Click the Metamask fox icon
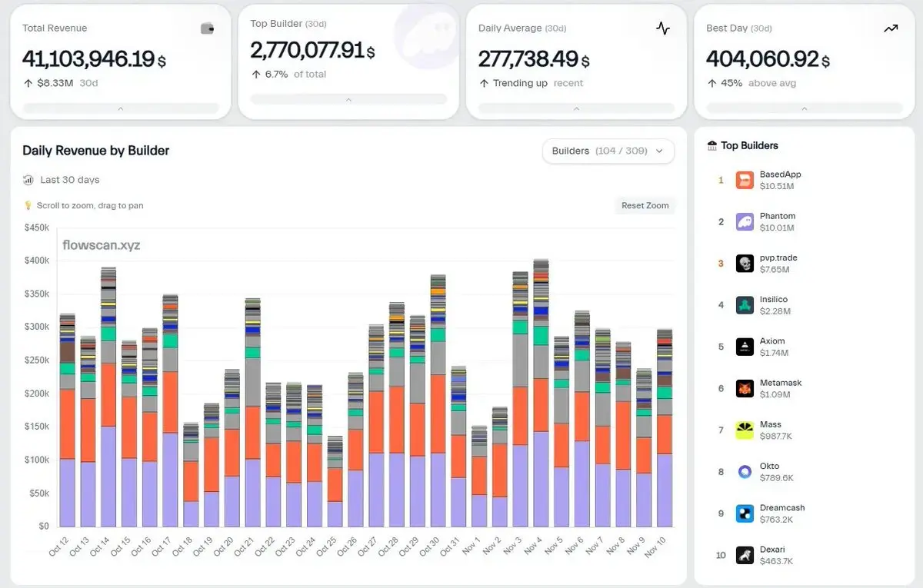Screen dimensions: 923x588 pyautogui.click(x=745, y=388)
